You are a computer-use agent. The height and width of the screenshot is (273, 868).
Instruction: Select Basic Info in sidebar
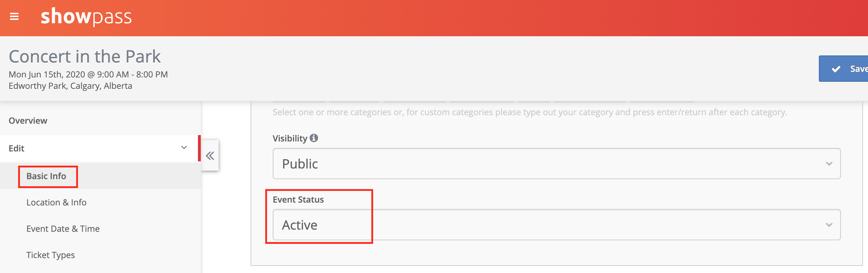tap(46, 176)
